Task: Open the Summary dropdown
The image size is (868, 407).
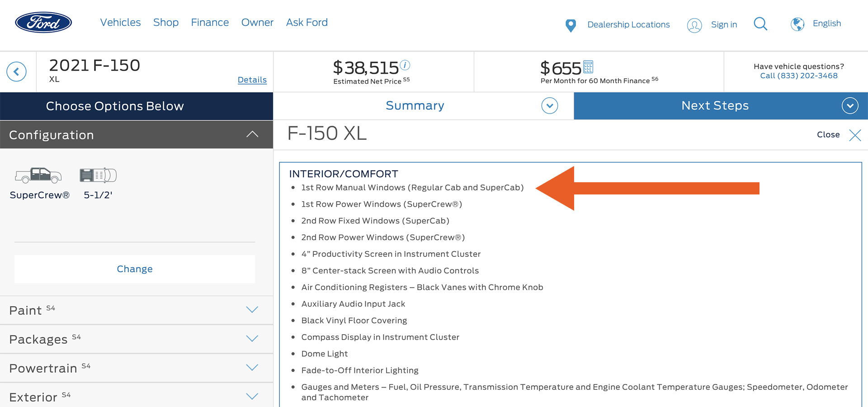Action: (x=549, y=106)
